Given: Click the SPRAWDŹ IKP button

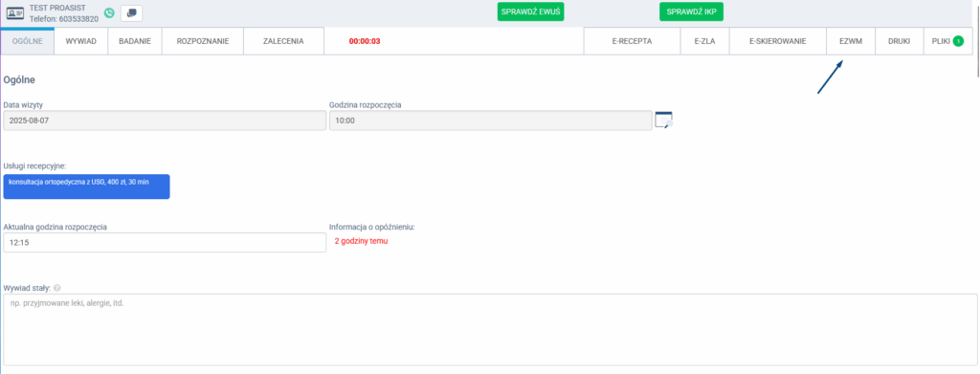Looking at the screenshot, I should (x=691, y=11).
